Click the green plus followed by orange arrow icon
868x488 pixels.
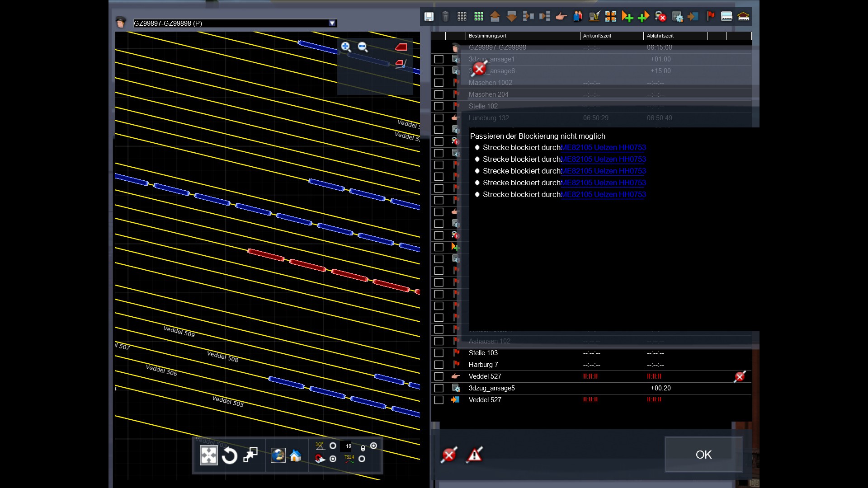pos(644,17)
